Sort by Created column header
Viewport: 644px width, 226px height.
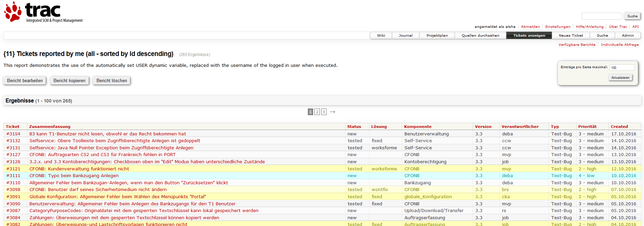coord(619,127)
